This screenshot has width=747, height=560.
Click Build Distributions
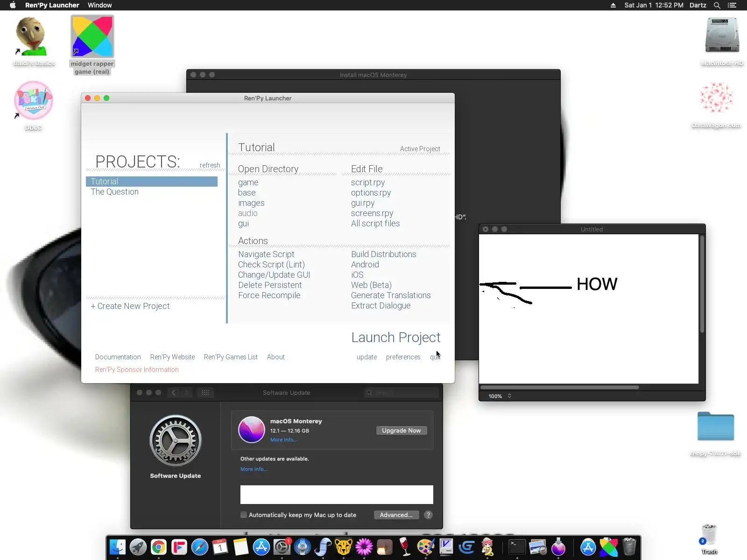tap(384, 254)
